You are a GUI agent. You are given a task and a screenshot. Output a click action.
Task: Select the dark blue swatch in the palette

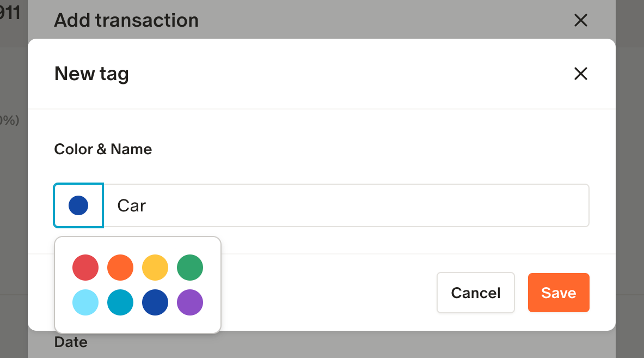click(x=155, y=302)
